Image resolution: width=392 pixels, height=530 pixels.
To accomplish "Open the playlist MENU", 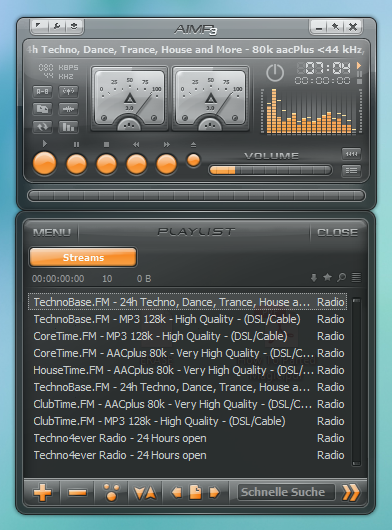I will tap(52, 233).
